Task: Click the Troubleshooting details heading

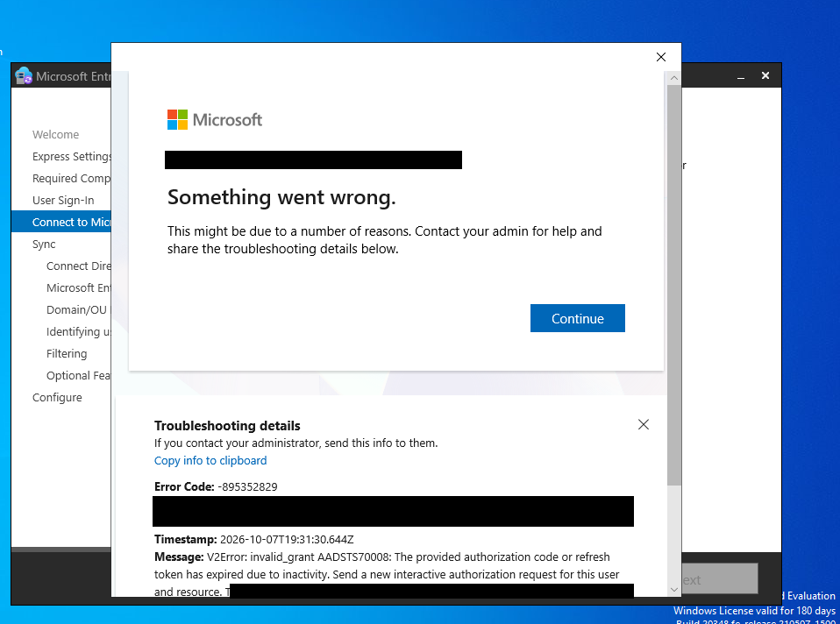Action: click(227, 426)
